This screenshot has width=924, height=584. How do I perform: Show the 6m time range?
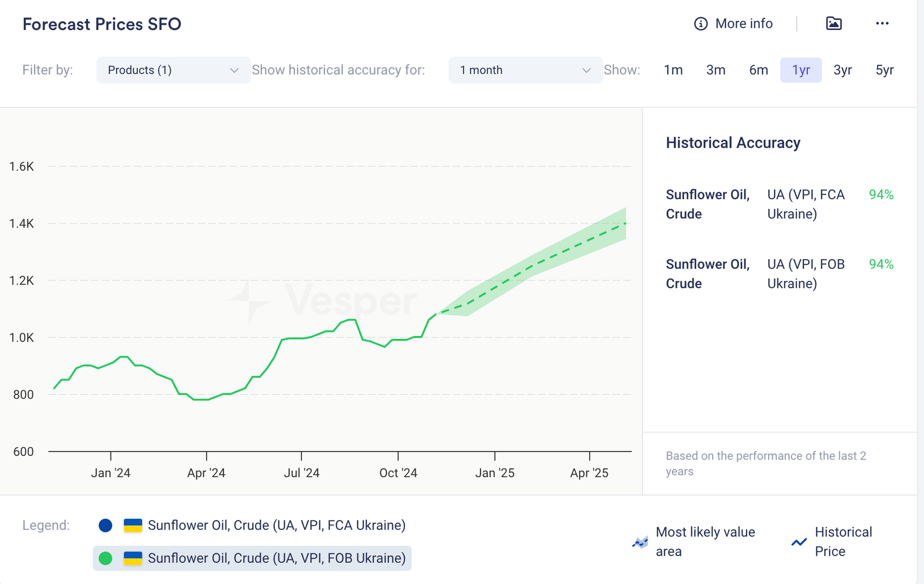tap(758, 70)
